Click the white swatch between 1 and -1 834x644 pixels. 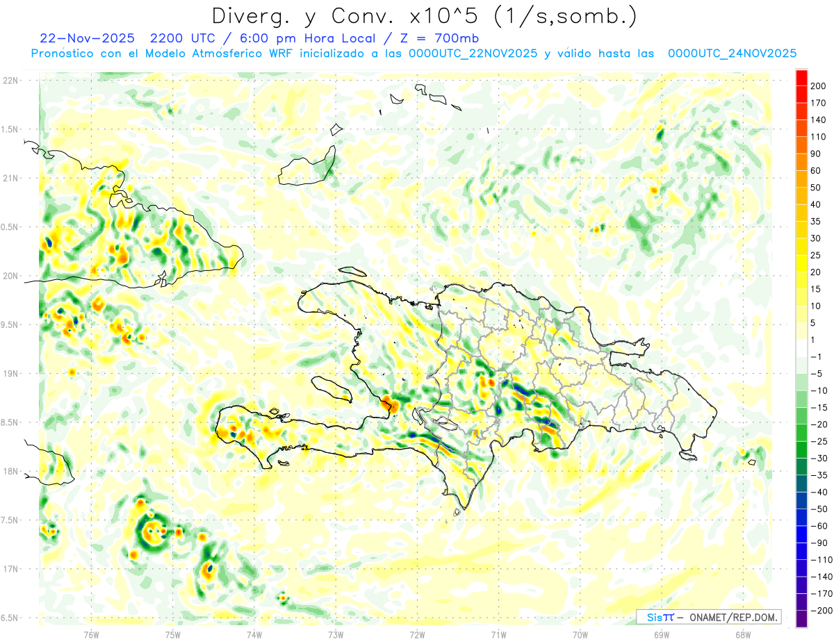[802, 348]
